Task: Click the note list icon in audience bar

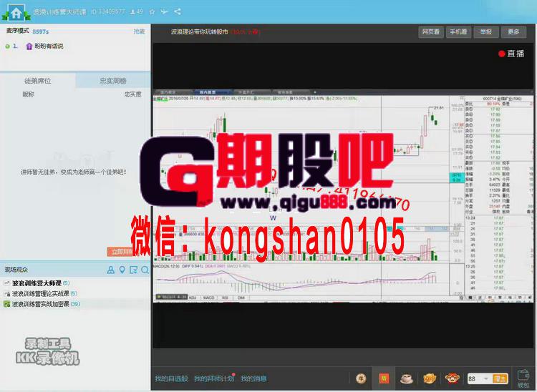Action: click(x=133, y=270)
